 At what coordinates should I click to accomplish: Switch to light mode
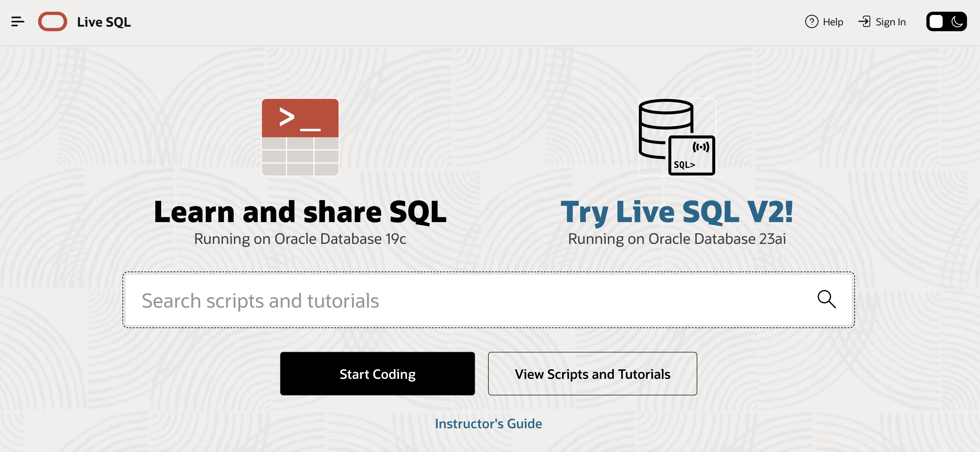[x=937, y=22]
